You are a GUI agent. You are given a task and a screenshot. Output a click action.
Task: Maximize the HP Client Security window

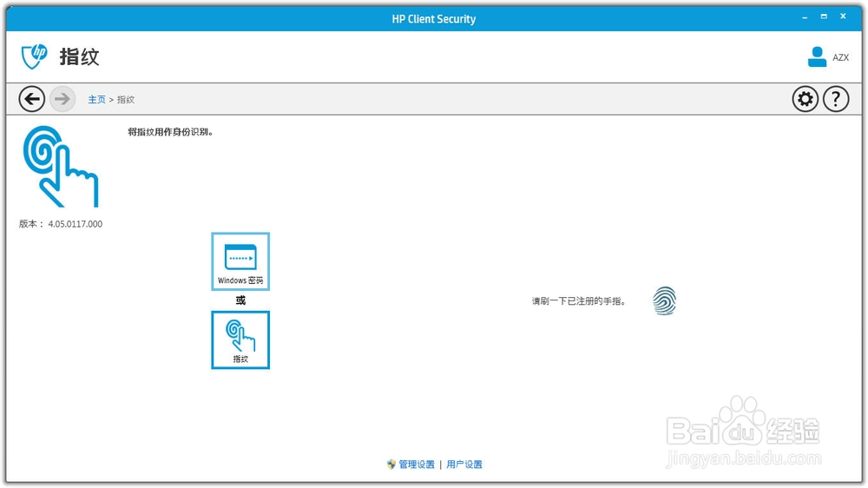tap(824, 16)
